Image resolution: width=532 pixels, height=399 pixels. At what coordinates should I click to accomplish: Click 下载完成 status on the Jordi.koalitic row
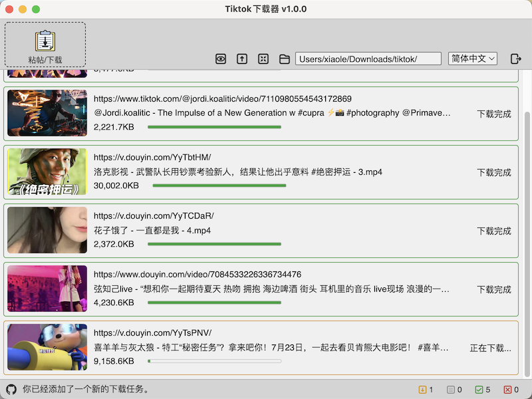(x=494, y=114)
